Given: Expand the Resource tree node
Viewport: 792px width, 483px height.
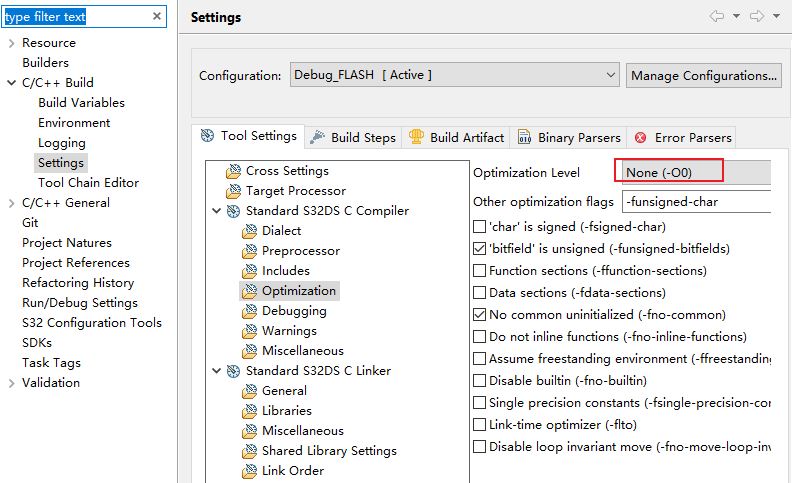Looking at the screenshot, I should [x=12, y=43].
